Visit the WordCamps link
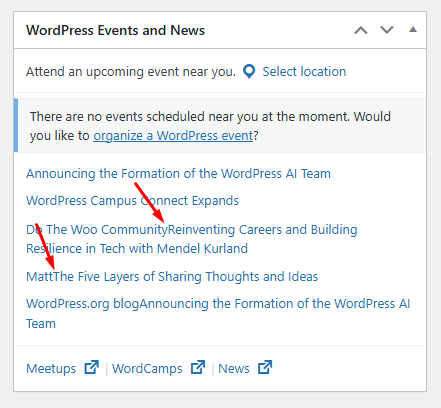 click(147, 369)
